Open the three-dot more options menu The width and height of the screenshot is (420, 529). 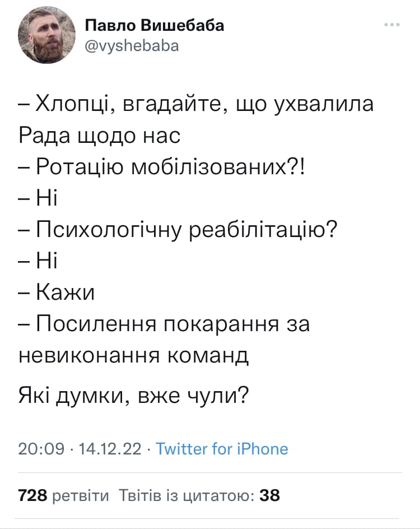[392, 25]
